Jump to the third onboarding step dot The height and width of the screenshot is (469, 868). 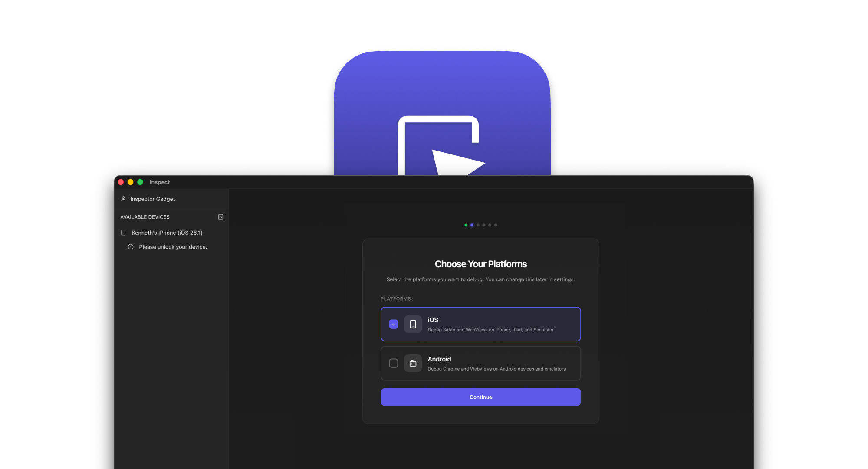(x=478, y=225)
